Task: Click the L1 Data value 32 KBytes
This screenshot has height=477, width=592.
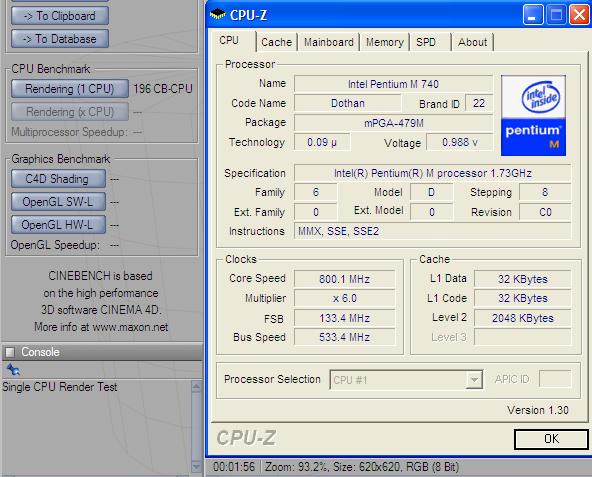Action: [x=523, y=279]
